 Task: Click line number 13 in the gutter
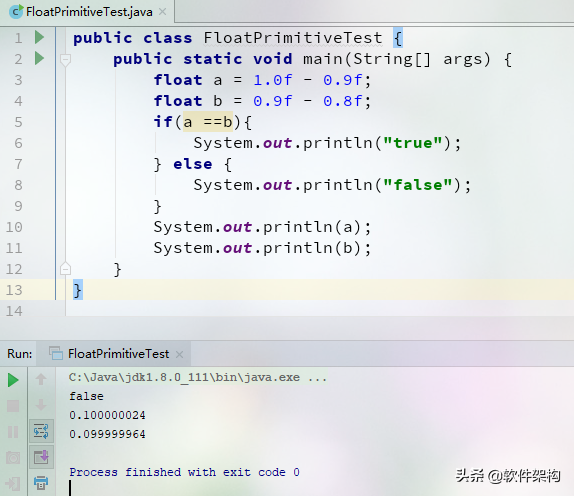tap(14, 290)
